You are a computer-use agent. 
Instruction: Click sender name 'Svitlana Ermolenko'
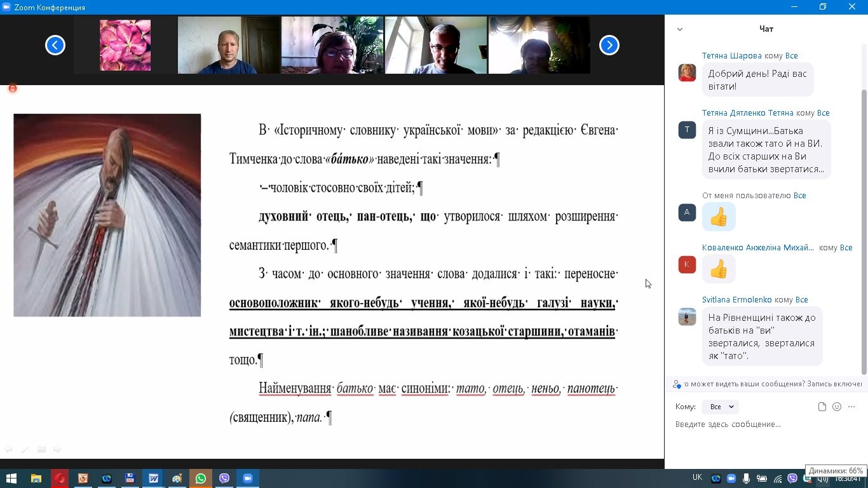pyautogui.click(x=738, y=300)
